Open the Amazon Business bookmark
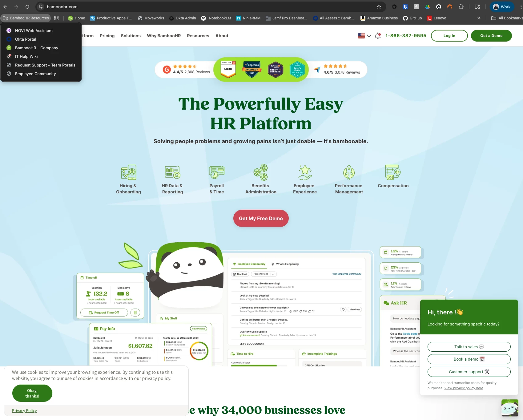Image resolution: width=523 pixels, height=420 pixels. 379,18
